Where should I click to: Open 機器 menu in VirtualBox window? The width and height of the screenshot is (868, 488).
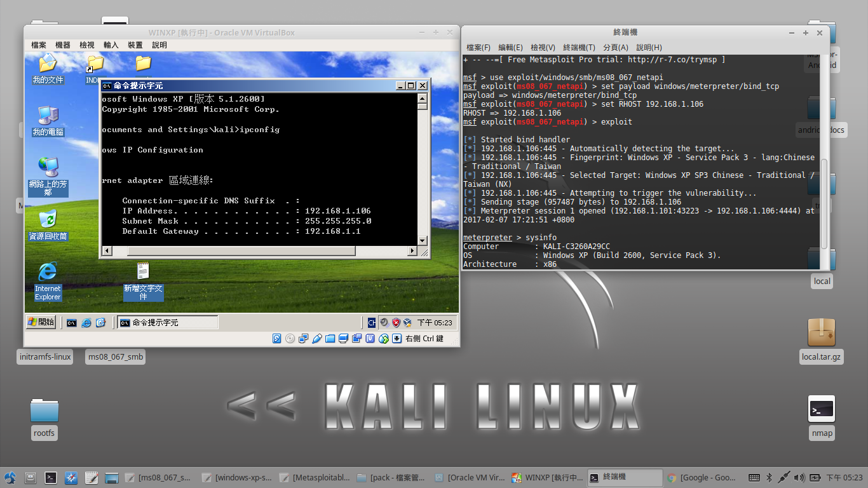(x=63, y=45)
